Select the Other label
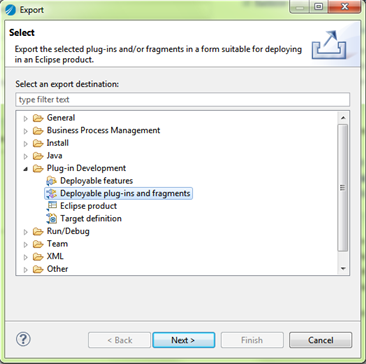This screenshot has height=364, width=366. point(57,269)
